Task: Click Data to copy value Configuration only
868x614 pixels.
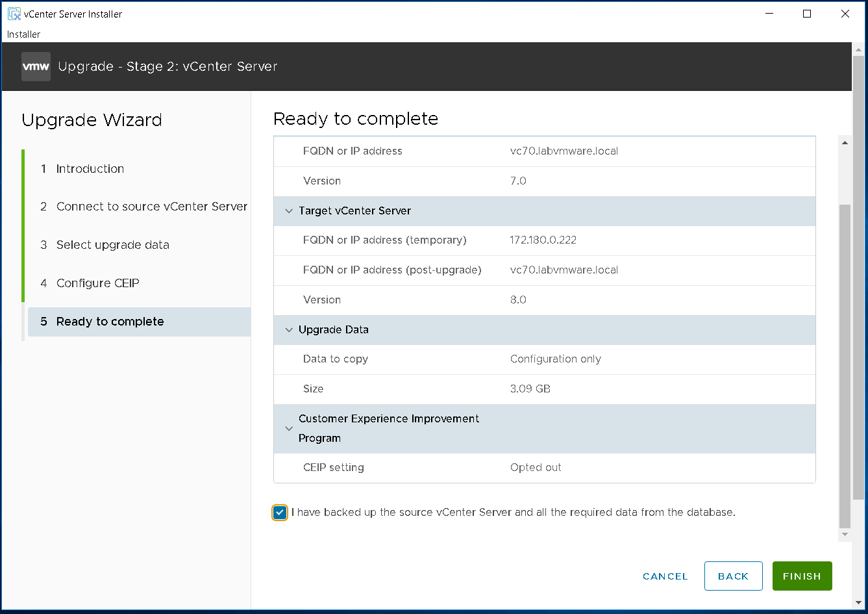Action: (x=556, y=359)
